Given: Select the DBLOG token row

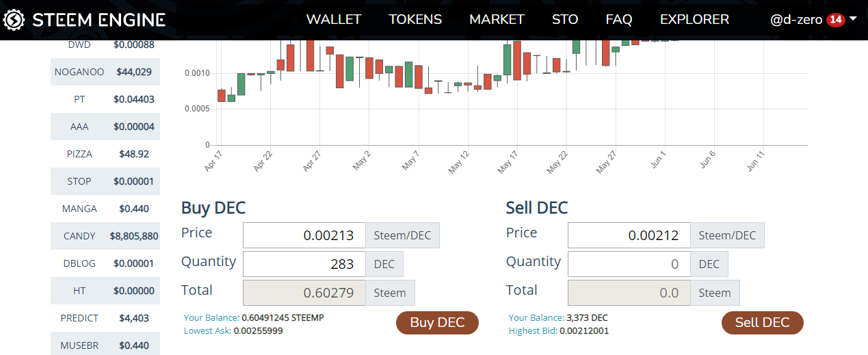Looking at the screenshot, I should [105, 263].
